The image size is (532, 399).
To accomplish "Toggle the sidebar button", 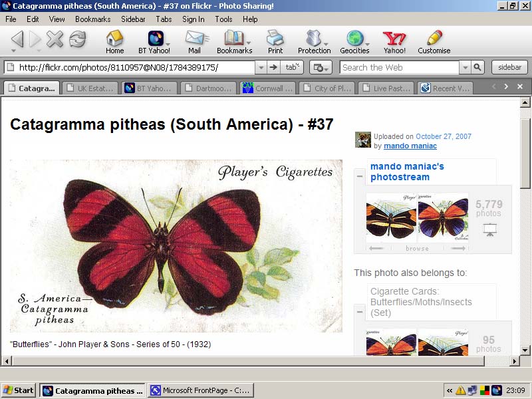I will tap(509, 67).
